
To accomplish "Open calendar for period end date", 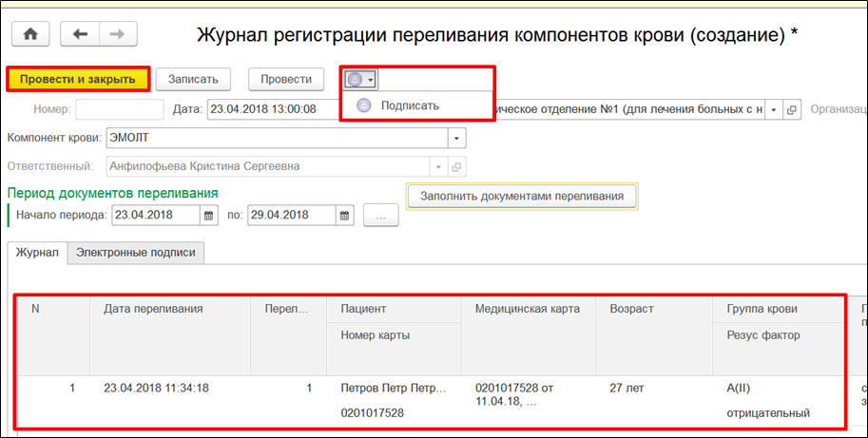I will 345,215.
